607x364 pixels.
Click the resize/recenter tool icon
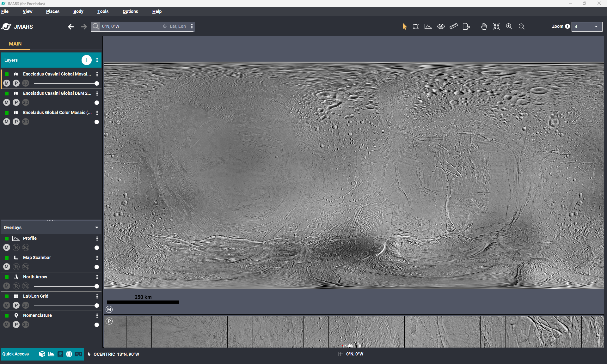pos(496,27)
